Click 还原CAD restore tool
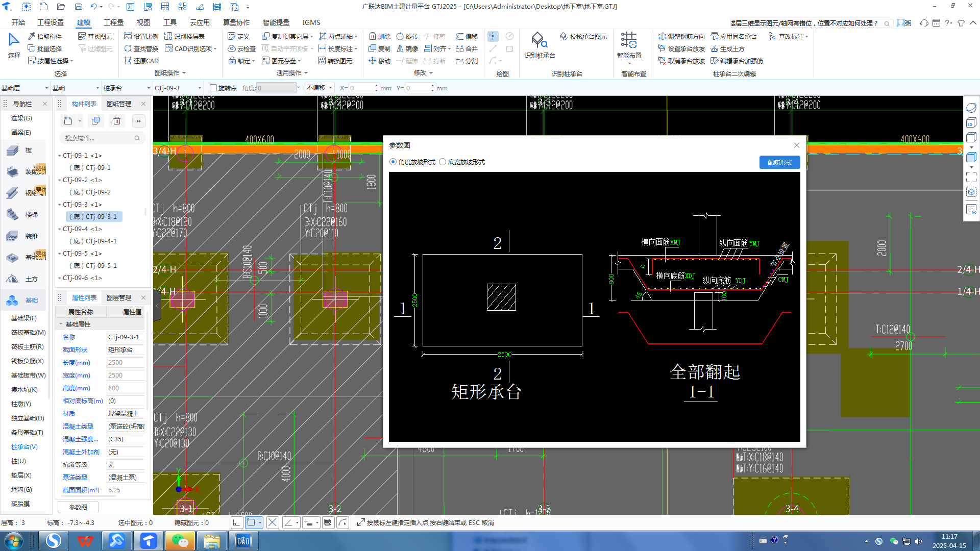 [x=141, y=61]
